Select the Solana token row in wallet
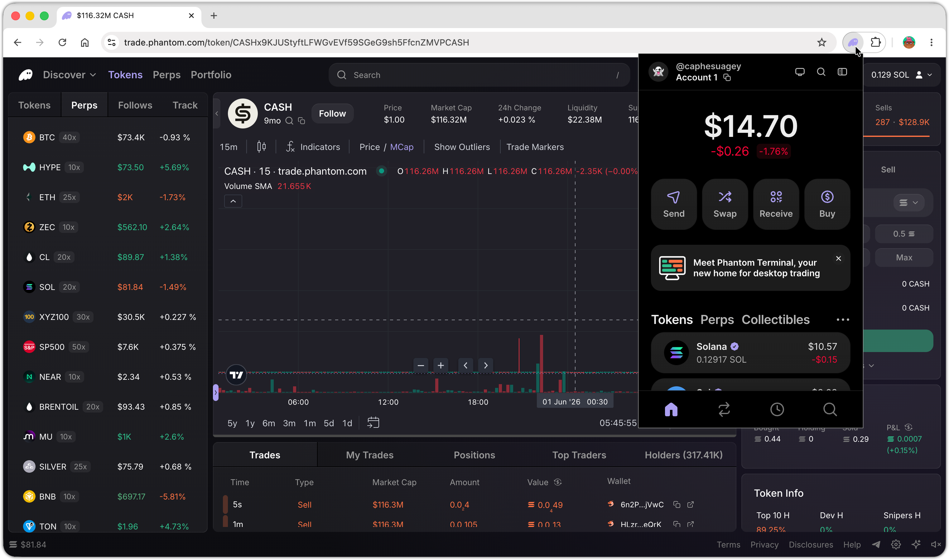The image size is (949, 560). click(750, 352)
